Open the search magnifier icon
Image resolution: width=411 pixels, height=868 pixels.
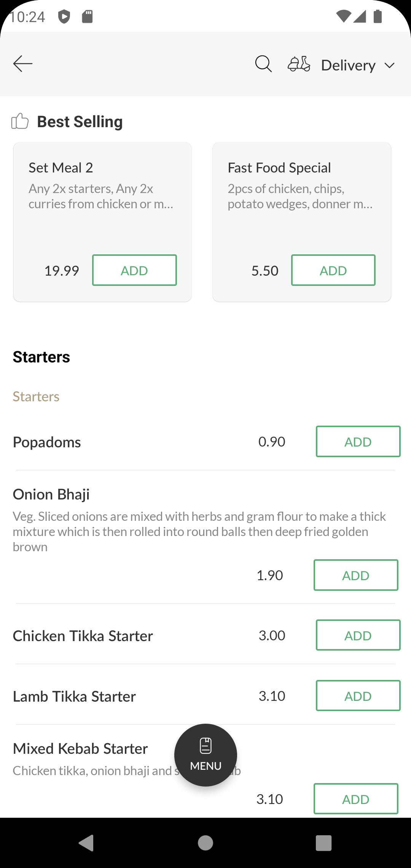(263, 64)
